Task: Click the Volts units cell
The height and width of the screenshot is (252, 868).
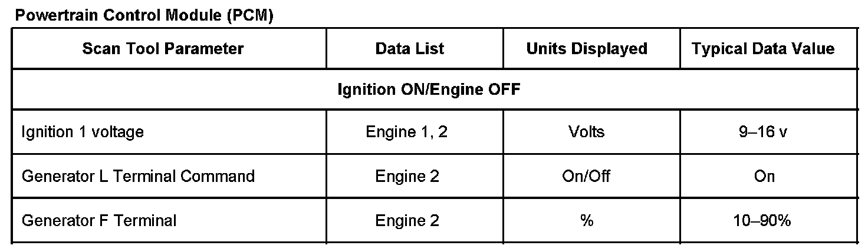Action: click(x=587, y=132)
